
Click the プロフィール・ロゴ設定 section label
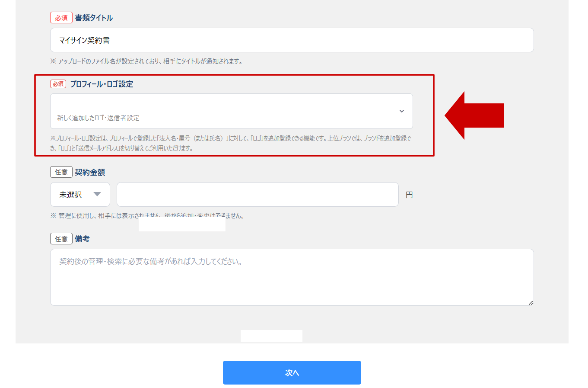pyautogui.click(x=102, y=84)
